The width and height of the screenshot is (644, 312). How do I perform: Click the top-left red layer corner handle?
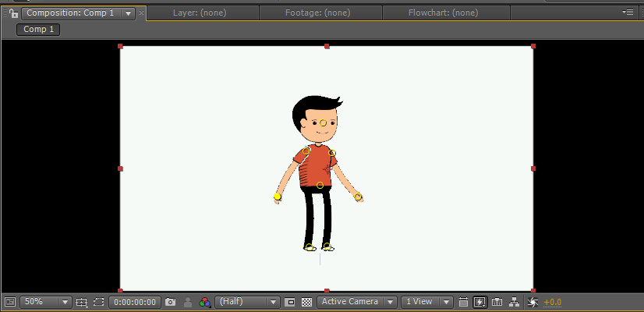[x=120, y=46]
